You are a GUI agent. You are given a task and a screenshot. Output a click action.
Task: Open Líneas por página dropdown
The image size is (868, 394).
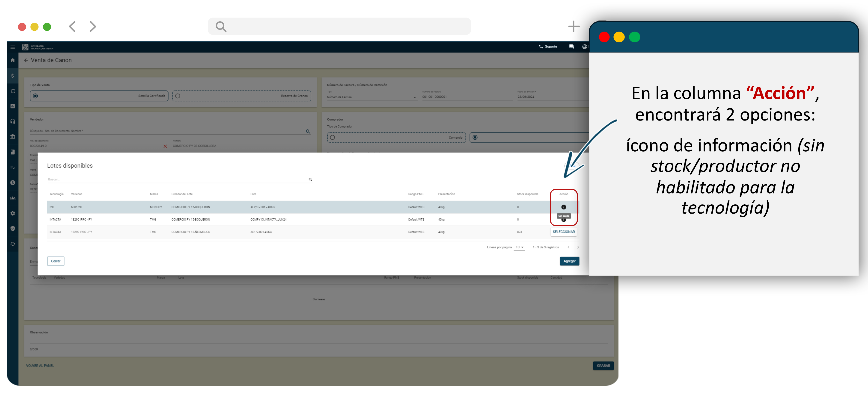point(519,247)
